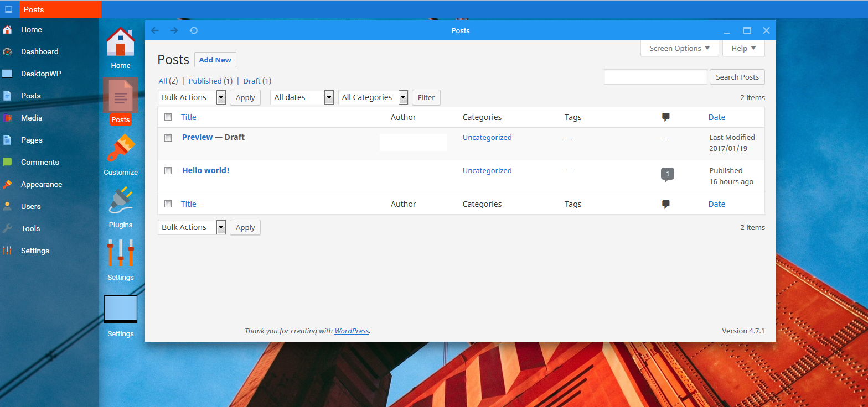Expand the All dates filter dropdown
This screenshot has height=407, width=868.
[x=302, y=97]
